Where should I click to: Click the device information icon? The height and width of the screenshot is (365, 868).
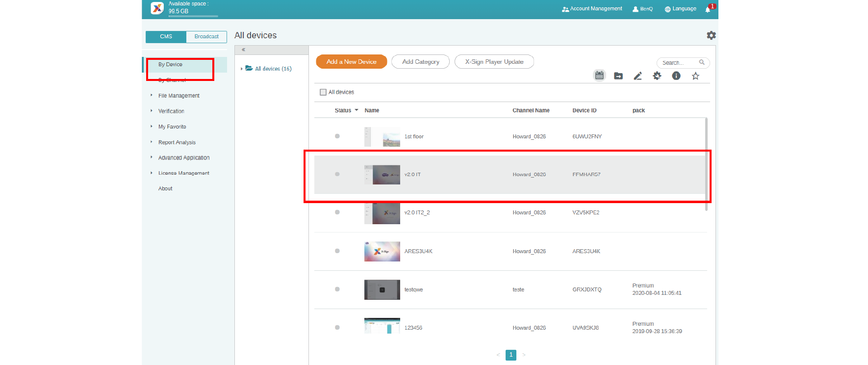pos(676,76)
